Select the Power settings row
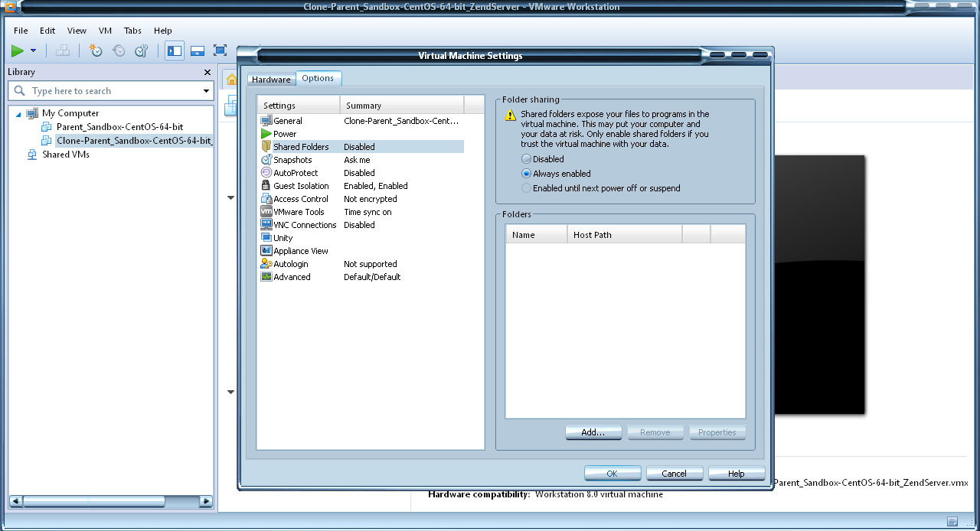This screenshot has width=980, height=531. click(361, 134)
